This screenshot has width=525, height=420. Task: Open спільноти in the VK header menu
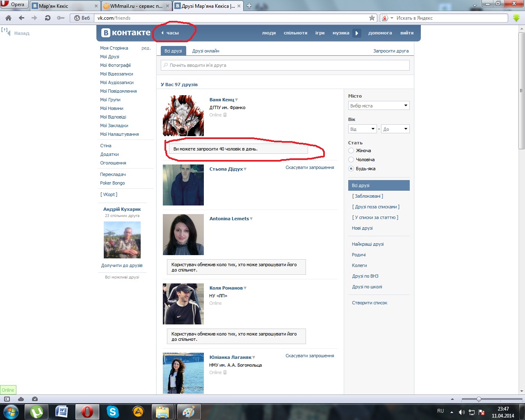pos(295,33)
